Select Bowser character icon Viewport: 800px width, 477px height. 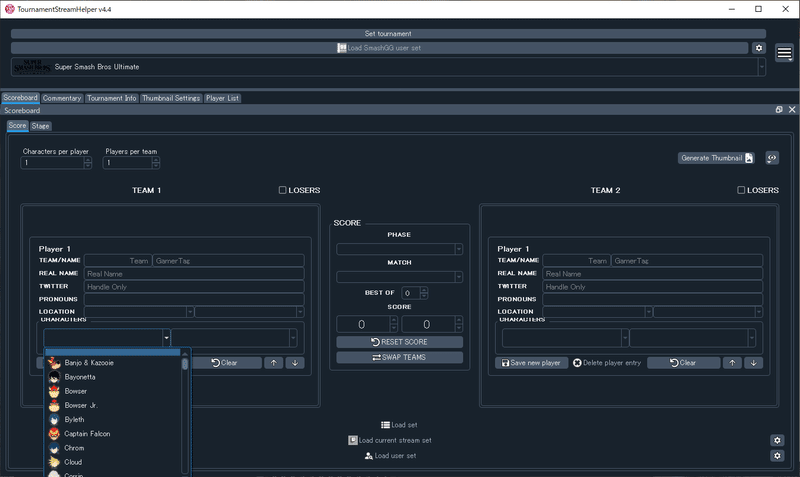54,391
